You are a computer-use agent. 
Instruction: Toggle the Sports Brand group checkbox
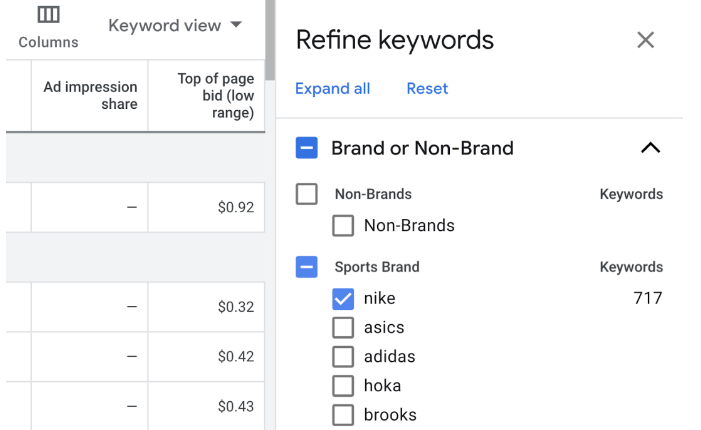click(x=307, y=267)
